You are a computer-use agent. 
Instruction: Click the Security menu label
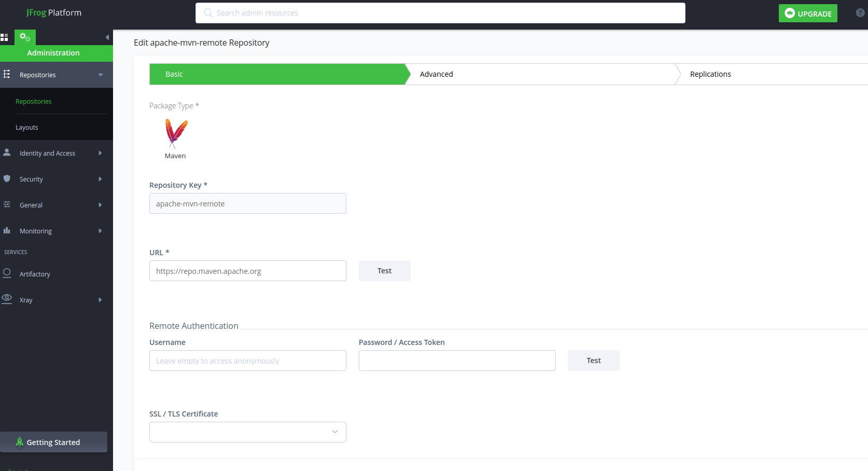pyautogui.click(x=31, y=179)
